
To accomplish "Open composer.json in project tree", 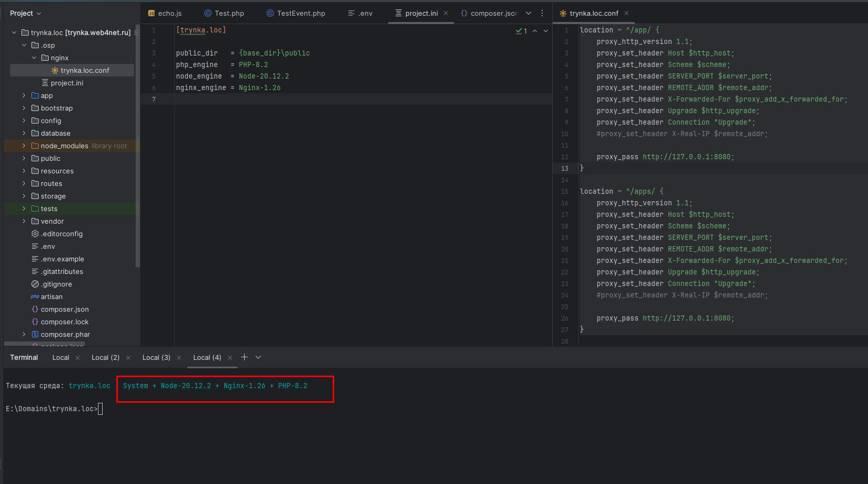I will (65, 309).
